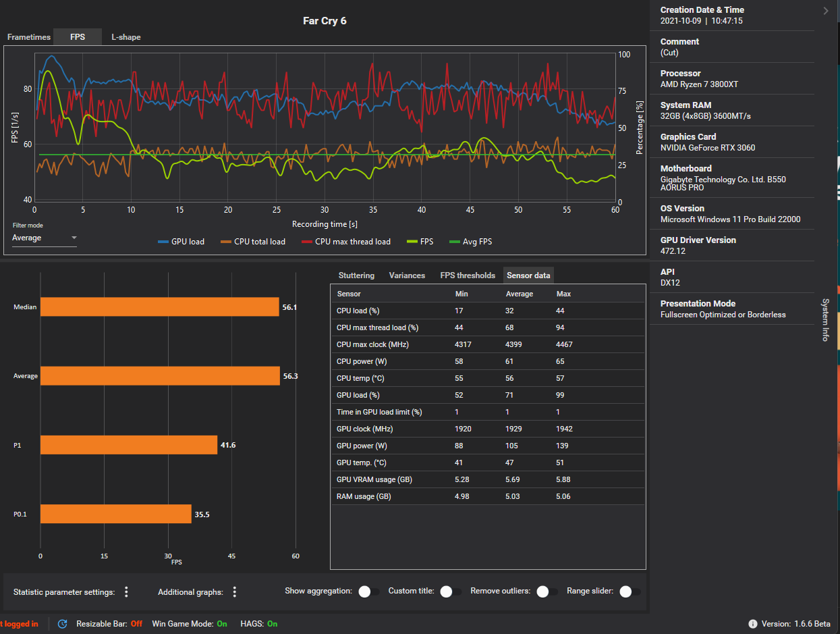The width and height of the screenshot is (840, 634).
Task: Click the GPU Driver Version 472.12 entry
Action: click(732, 245)
